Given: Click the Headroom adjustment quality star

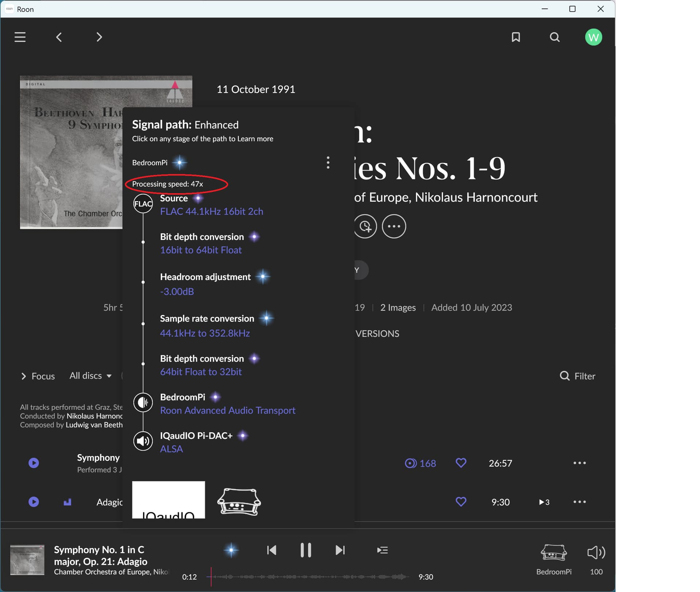Looking at the screenshot, I should [x=262, y=277].
